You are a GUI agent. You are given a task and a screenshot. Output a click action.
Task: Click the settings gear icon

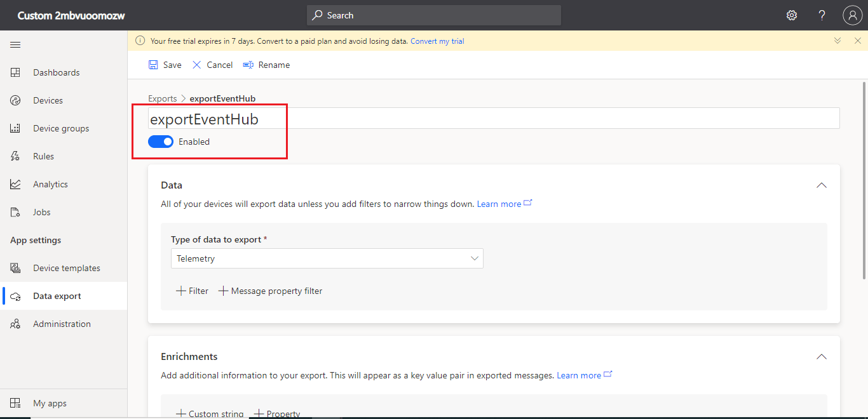[x=792, y=15]
